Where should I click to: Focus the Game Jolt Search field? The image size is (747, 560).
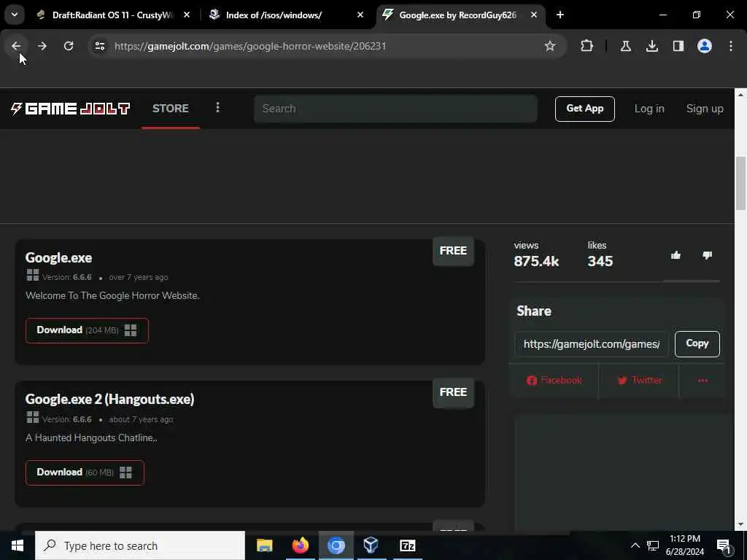click(395, 109)
